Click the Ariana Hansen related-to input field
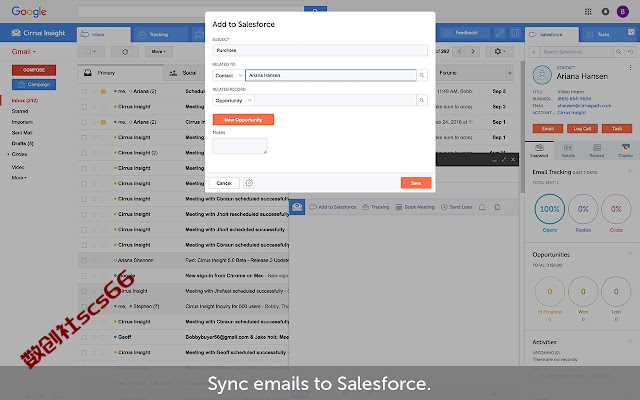 (x=331, y=76)
